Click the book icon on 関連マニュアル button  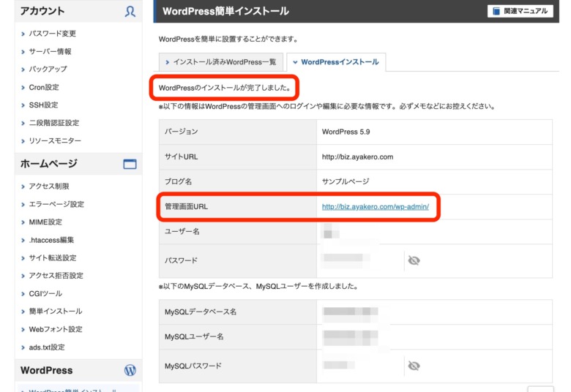(x=496, y=11)
